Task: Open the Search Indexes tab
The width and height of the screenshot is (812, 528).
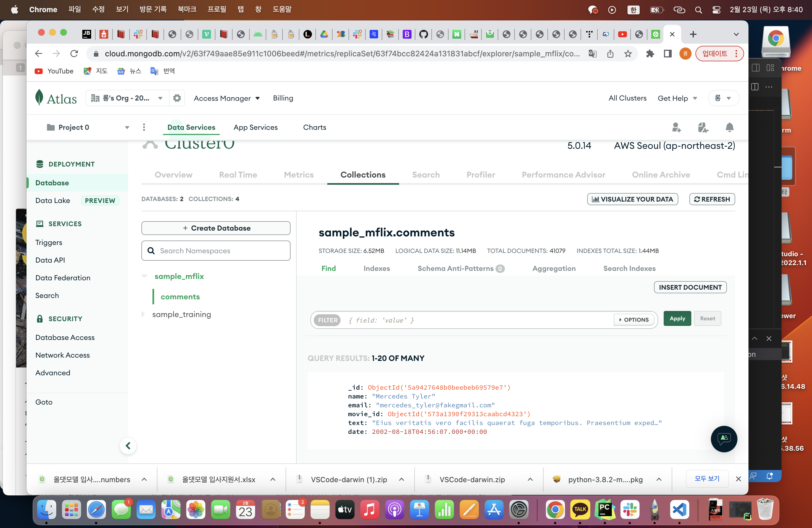Action: (x=629, y=268)
